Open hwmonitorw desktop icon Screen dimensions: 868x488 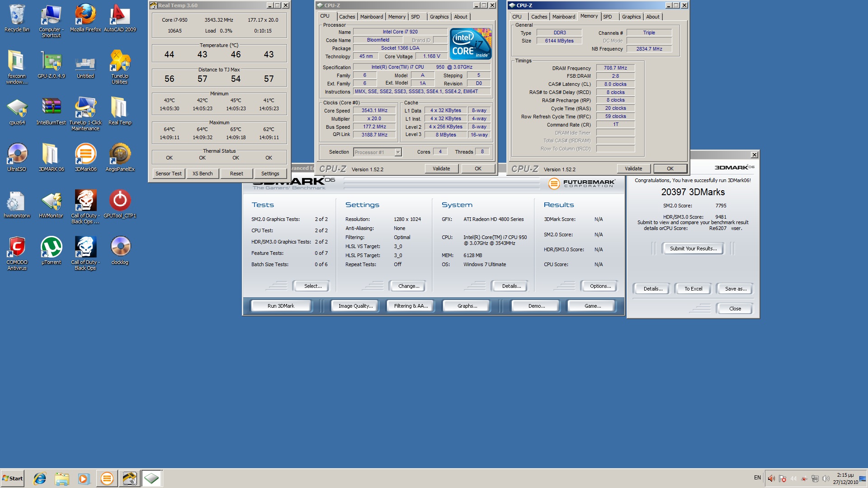17,204
